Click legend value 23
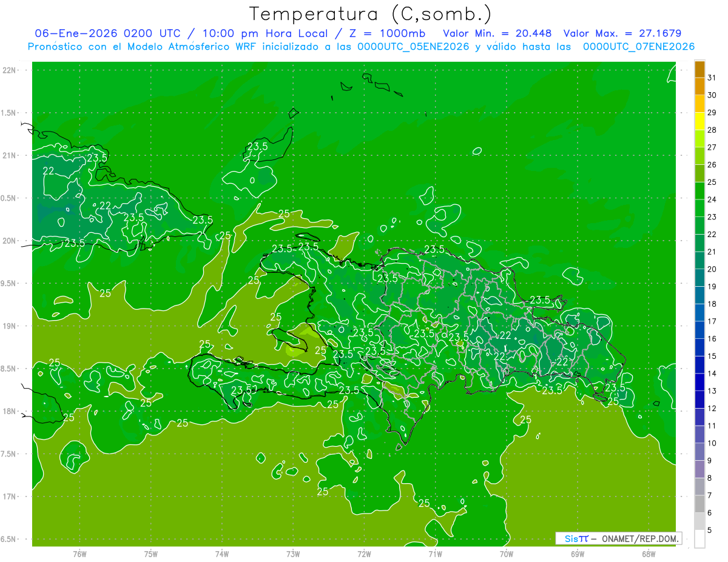This screenshot has width=728, height=562. tap(712, 217)
